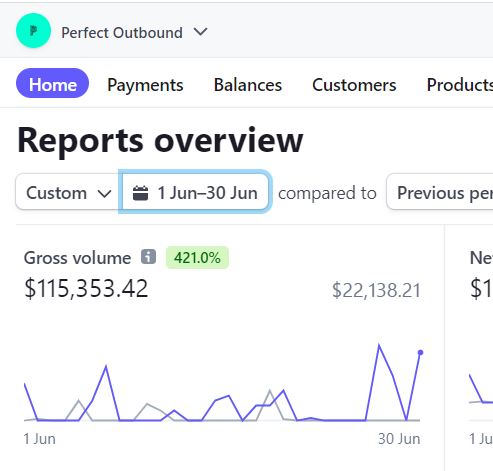Click the Reports overview title
493x471 pixels.
tap(160, 141)
